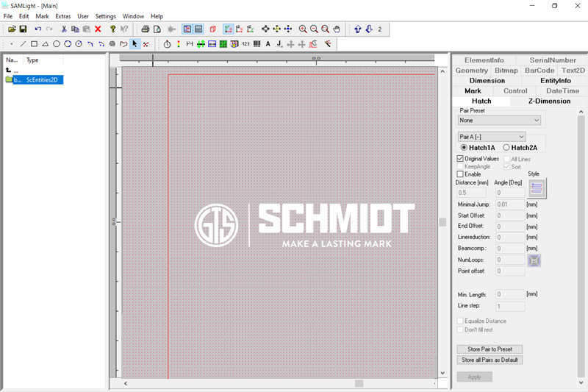The width and height of the screenshot is (588, 392).
Task: Check the Enable hatch checkbox
Action: pyautogui.click(x=460, y=174)
